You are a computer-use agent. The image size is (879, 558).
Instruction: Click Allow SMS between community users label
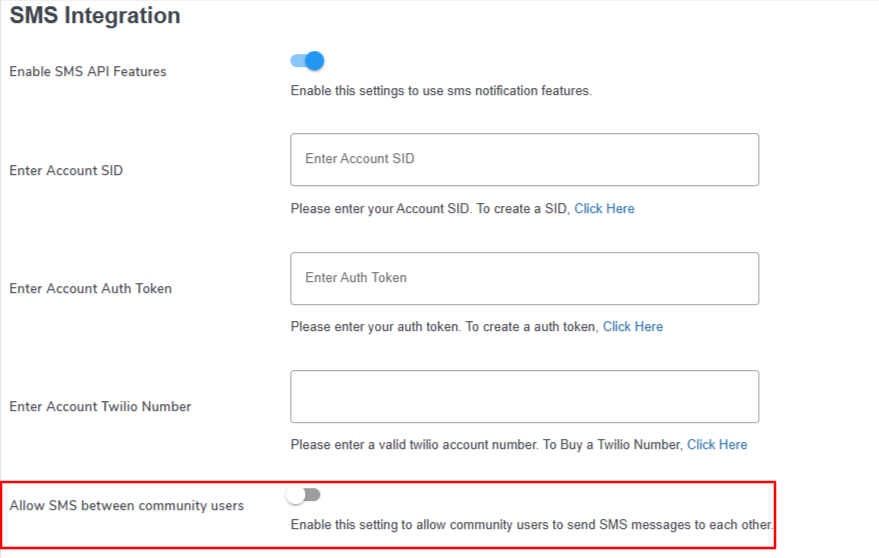tap(127, 505)
